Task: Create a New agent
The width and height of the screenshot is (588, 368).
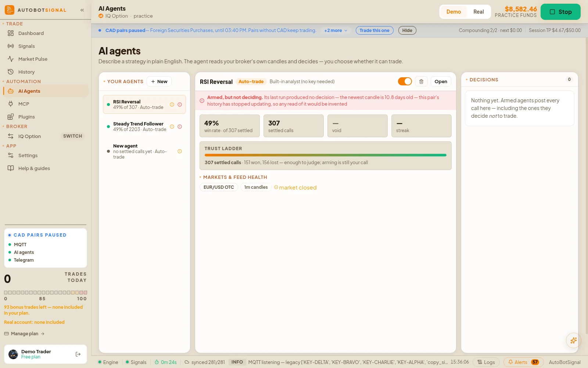Action: click(x=159, y=82)
